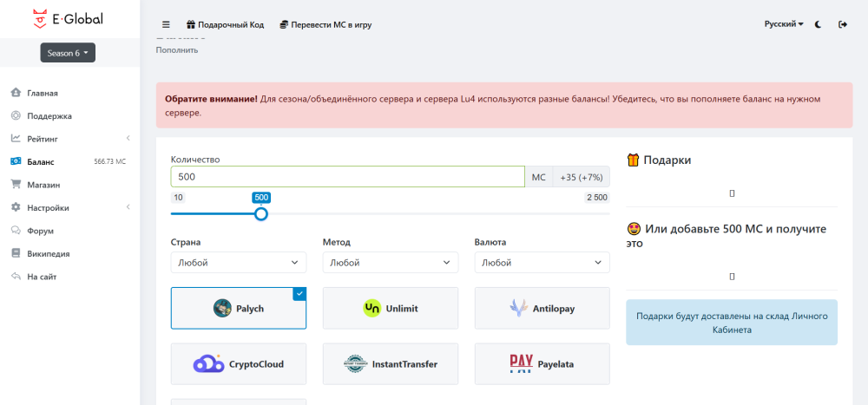This screenshot has width=868, height=405.
Task: Open the Страна country dropdown
Action: coord(238,262)
